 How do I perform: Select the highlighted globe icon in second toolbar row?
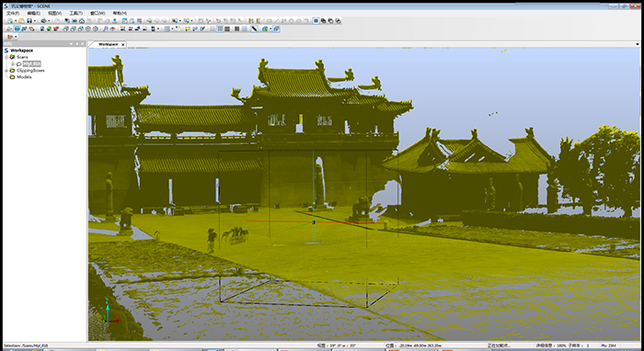[17, 28]
